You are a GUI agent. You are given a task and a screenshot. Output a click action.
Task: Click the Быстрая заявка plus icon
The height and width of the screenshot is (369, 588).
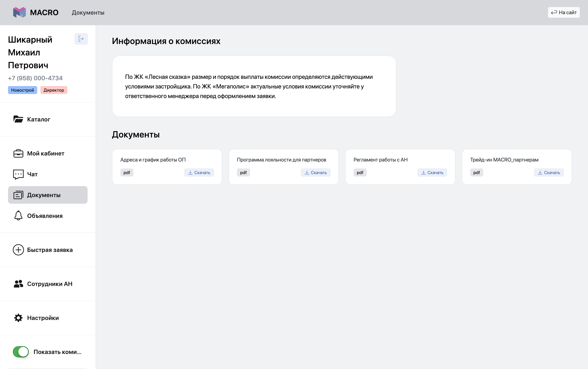point(18,250)
